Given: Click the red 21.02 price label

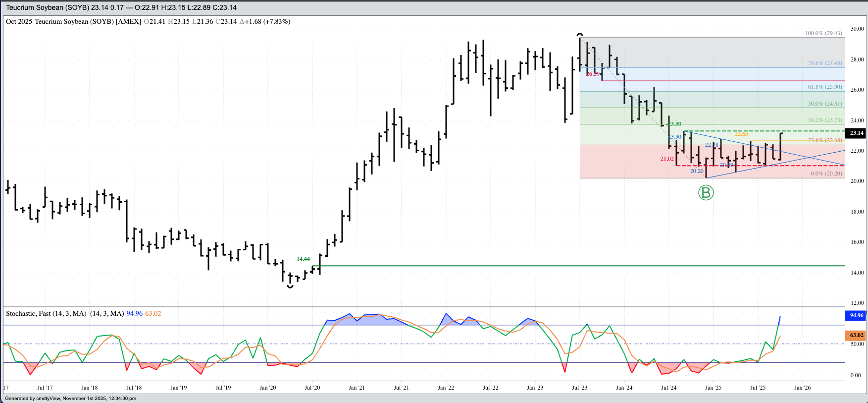Looking at the screenshot, I should point(666,159).
